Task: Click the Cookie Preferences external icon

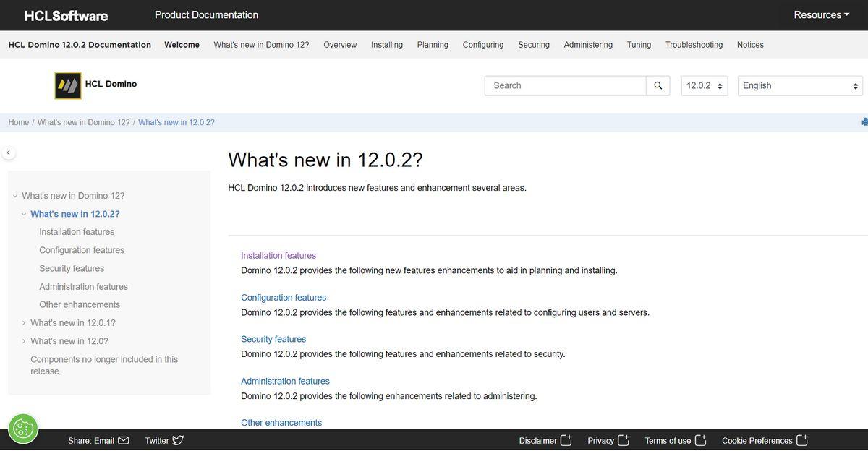Action: [x=801, y=440]
